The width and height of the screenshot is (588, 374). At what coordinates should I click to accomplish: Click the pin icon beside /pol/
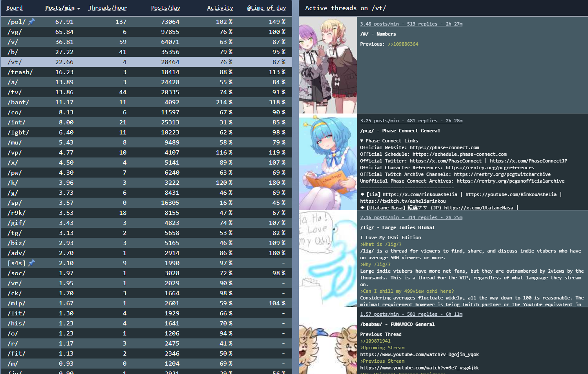point(31,21)
